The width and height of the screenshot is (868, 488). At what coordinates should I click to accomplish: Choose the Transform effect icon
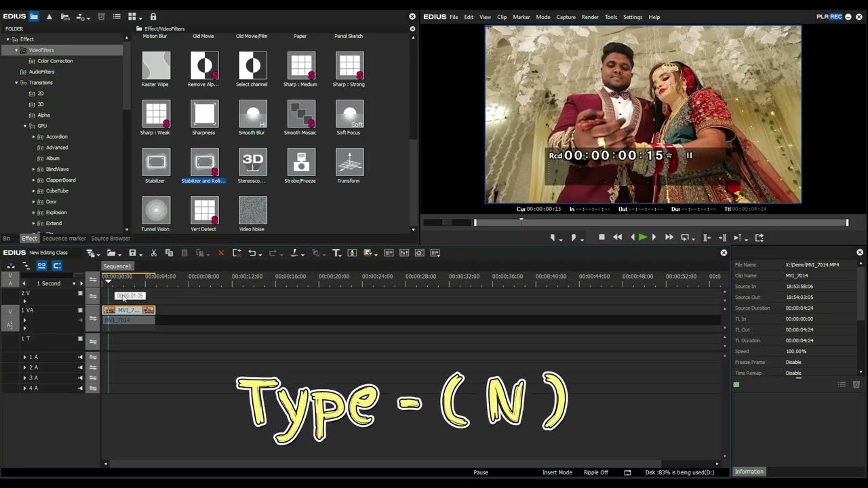point(350,162)
